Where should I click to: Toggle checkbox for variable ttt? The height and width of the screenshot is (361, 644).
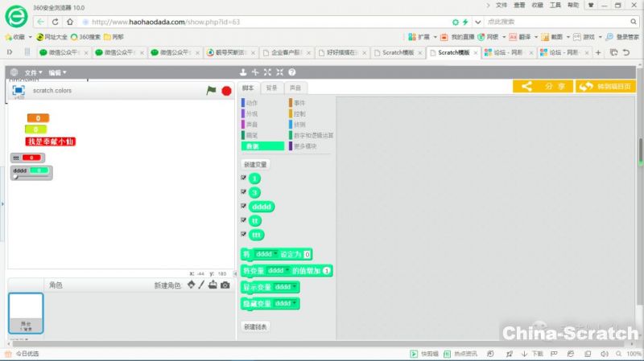(x=244, y=234)
